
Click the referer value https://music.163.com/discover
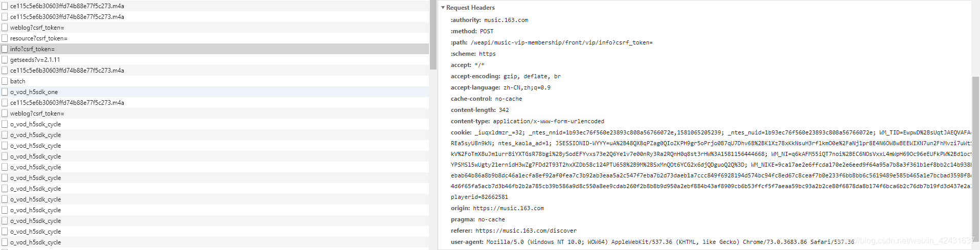pyautogui.click(x=526, y=231)
